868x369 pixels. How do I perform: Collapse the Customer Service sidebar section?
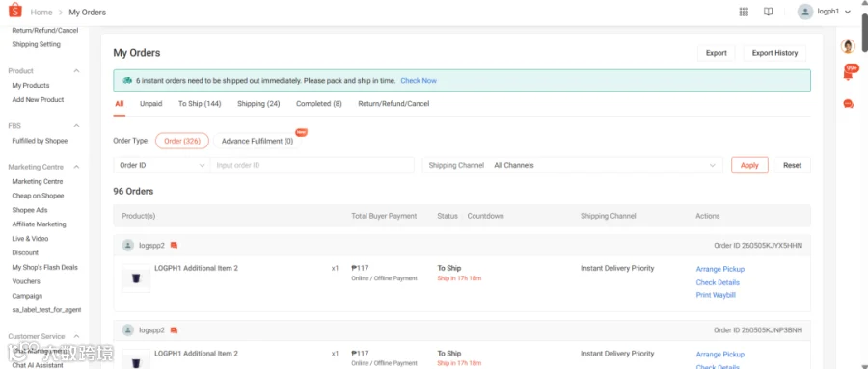76,336
